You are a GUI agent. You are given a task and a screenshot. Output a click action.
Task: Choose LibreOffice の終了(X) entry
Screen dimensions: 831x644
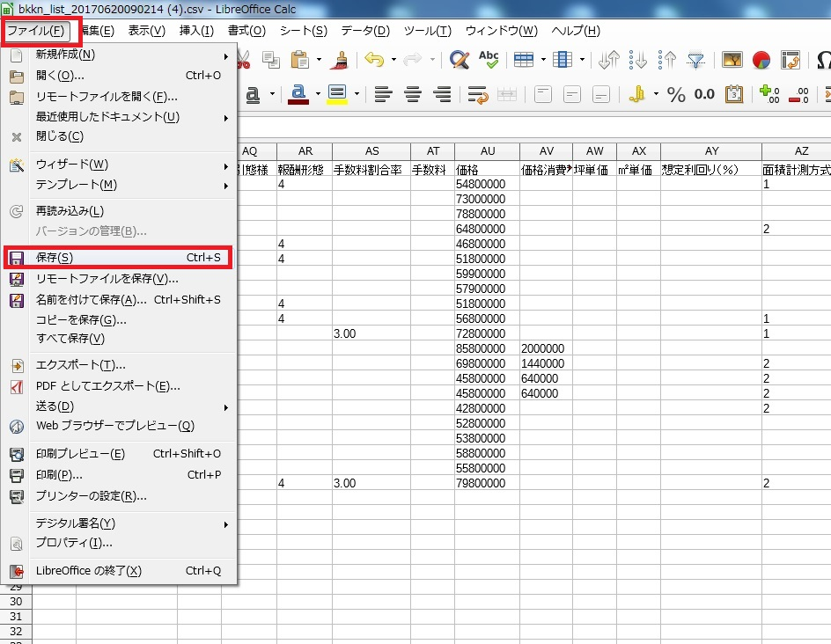click(118, 571)
